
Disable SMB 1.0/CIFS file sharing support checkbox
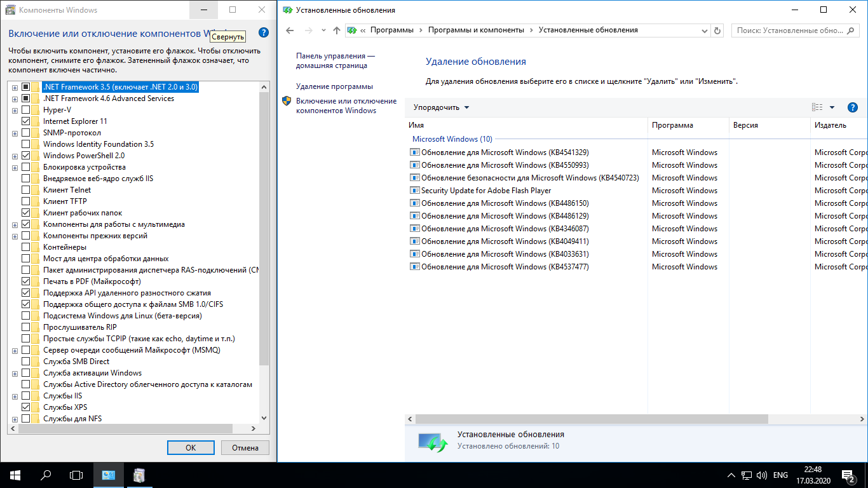pos(25,304)
